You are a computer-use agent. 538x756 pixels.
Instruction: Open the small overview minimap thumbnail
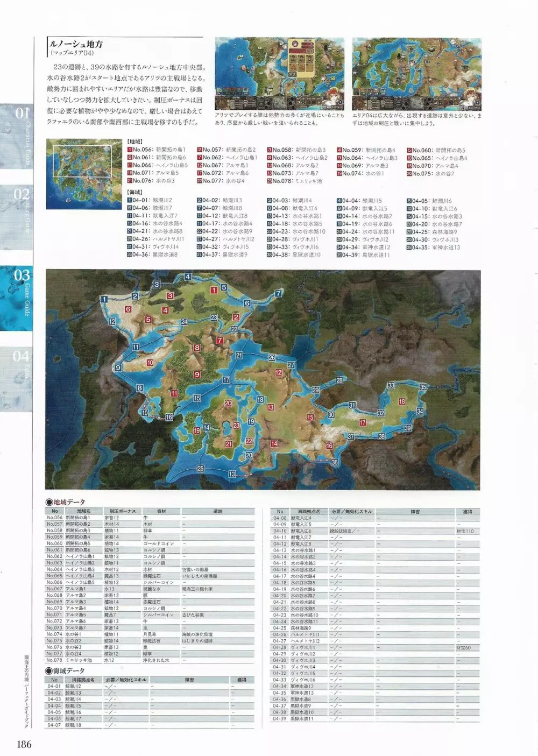point(83,173)
